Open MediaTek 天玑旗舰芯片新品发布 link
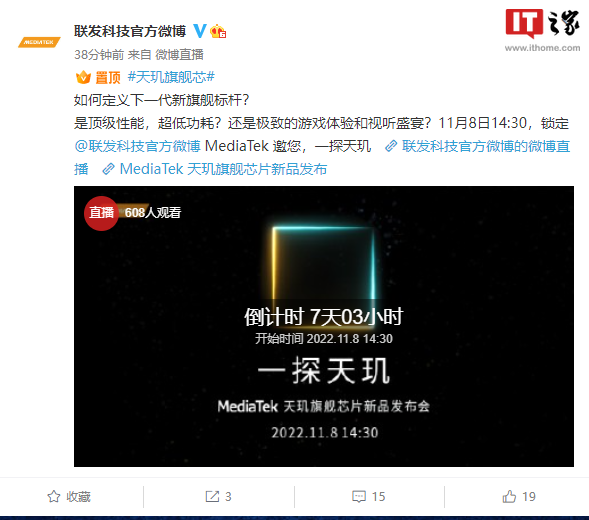589x520 pixels. [x=223, y=169]
